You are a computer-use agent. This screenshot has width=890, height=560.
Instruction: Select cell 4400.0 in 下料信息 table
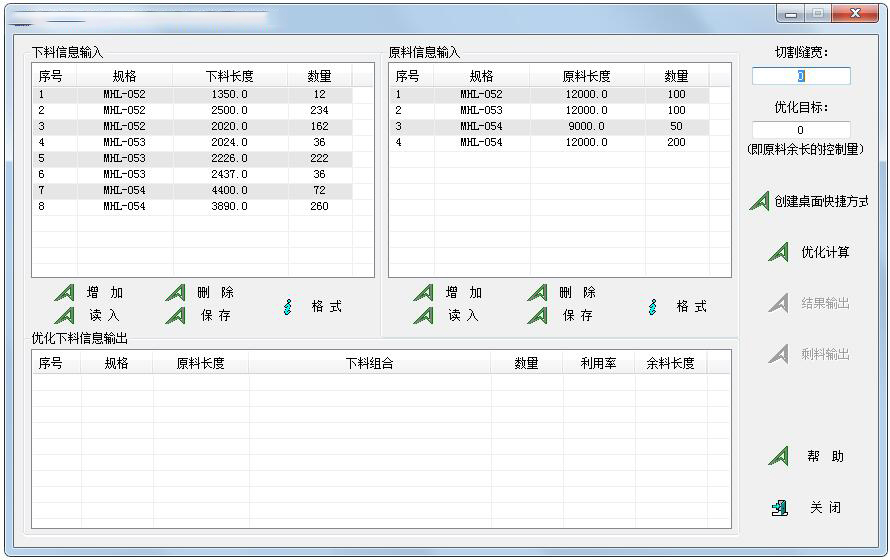[x=229, y=190]
